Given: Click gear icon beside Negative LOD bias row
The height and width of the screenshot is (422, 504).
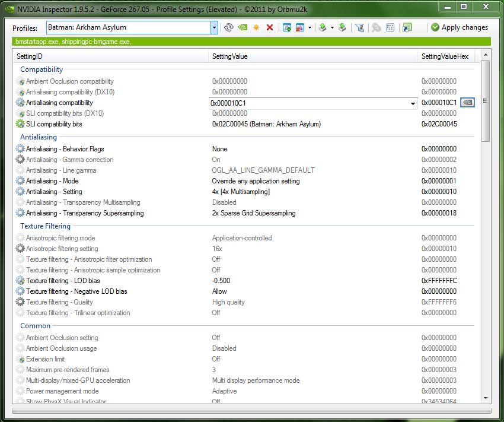Looking at the screenshot, I should (20, 291).
